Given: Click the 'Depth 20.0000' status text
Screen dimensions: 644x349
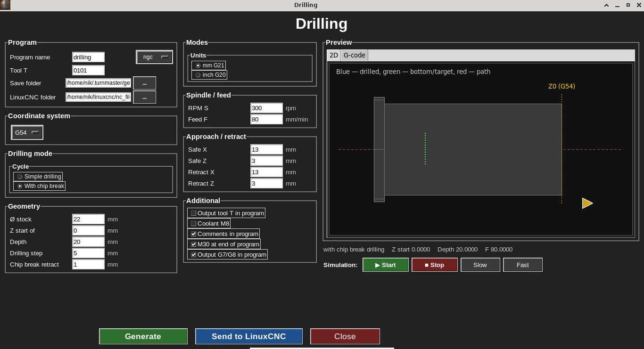Looking at the screenshot, I should (457, 250).
